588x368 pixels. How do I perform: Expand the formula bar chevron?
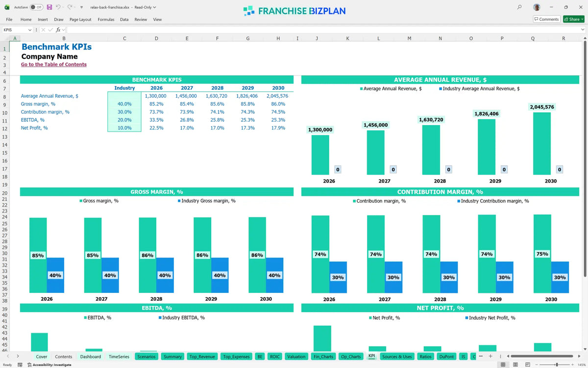(583, 30)
